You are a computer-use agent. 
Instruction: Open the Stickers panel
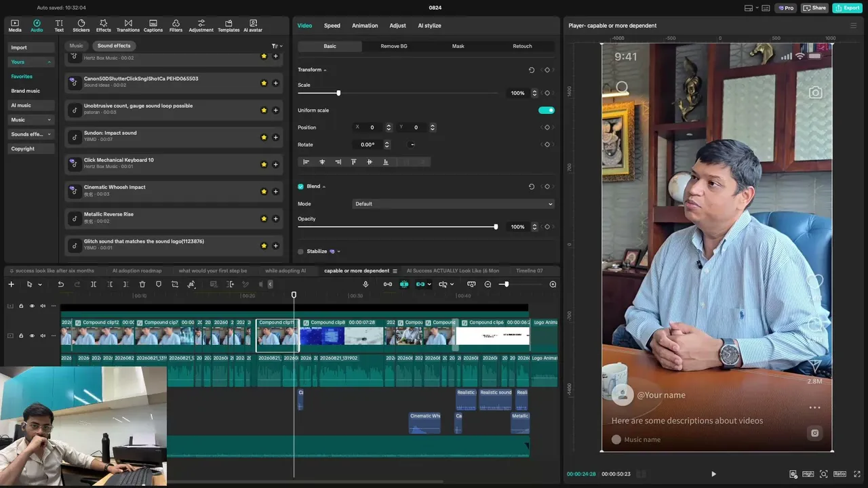(x=81, y=26)
